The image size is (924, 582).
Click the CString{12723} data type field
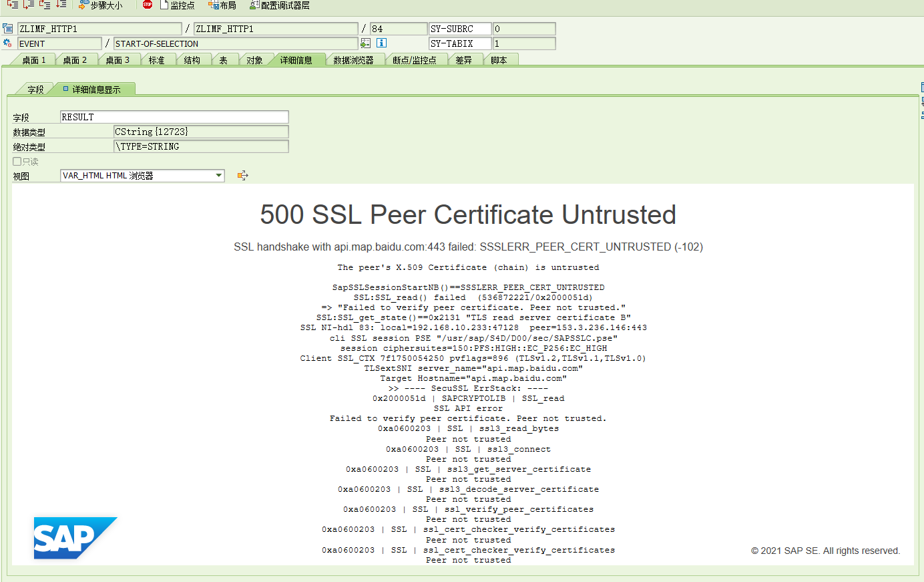(x=201, y=132)
